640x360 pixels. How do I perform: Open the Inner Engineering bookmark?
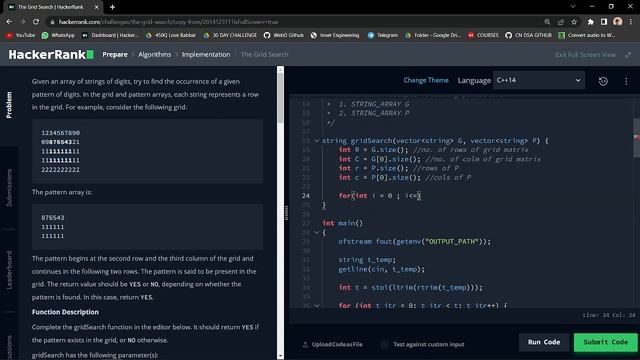click(335, 35)
